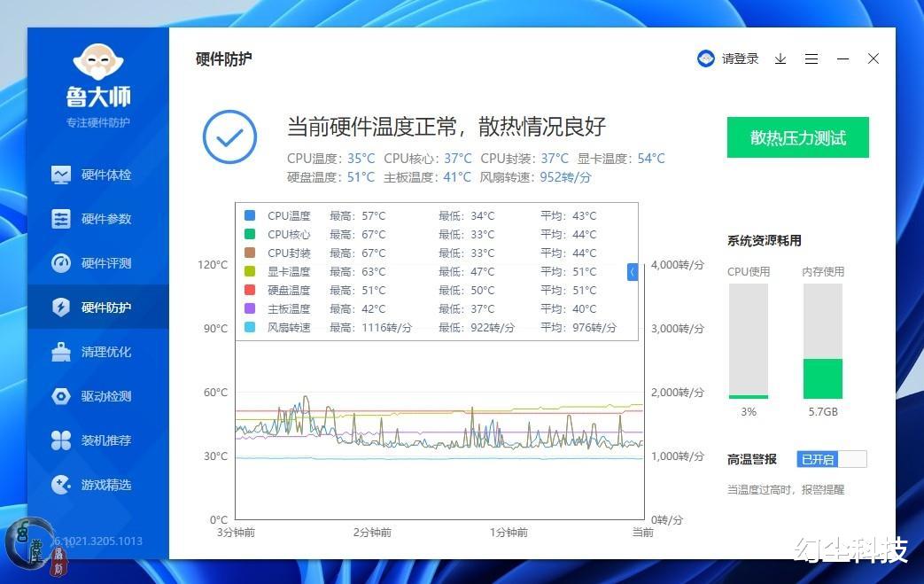Click the 内存使用 5.7GB usage bar
This screenshot has height=584, width=924.
click(823, 341)
